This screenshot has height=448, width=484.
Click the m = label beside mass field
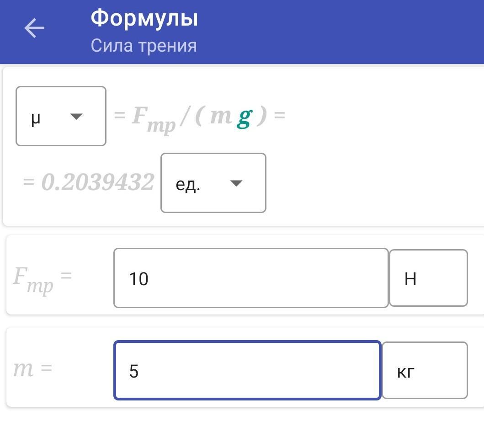(32, 368)
